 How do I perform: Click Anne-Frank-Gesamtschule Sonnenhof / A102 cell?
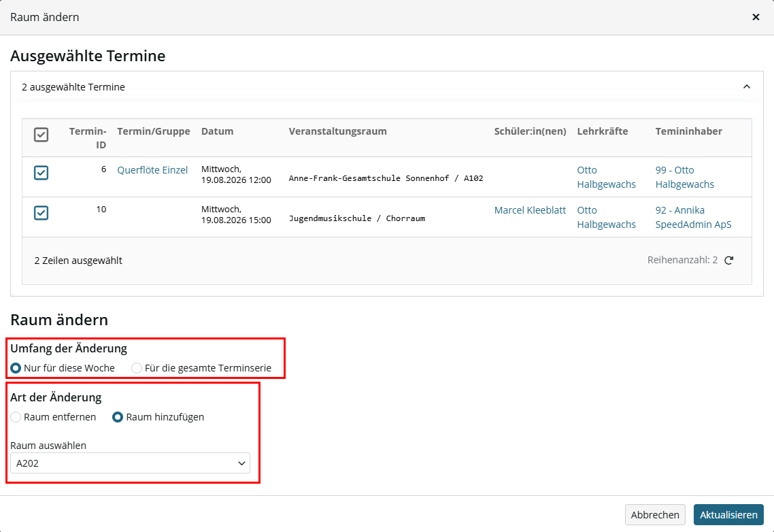(386, 178)
